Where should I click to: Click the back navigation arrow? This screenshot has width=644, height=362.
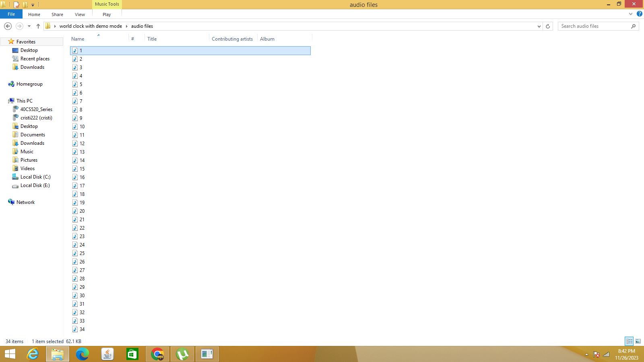point(8,26)
